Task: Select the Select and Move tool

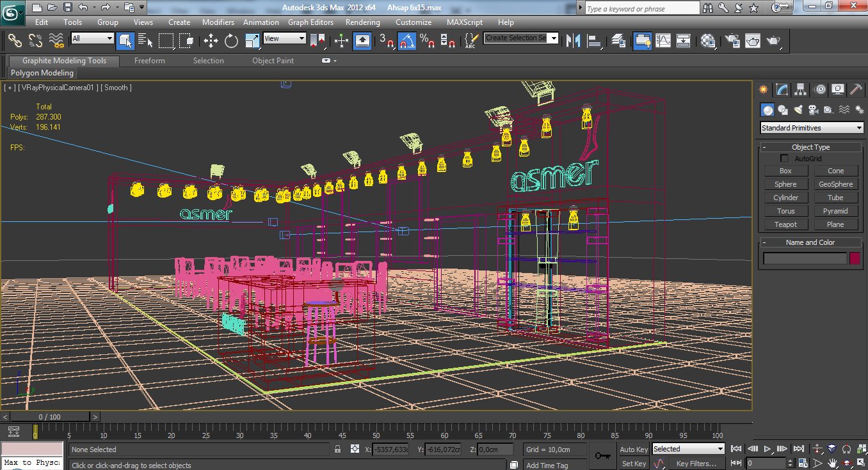Action: pyautogui.click(x=212, y=41)
